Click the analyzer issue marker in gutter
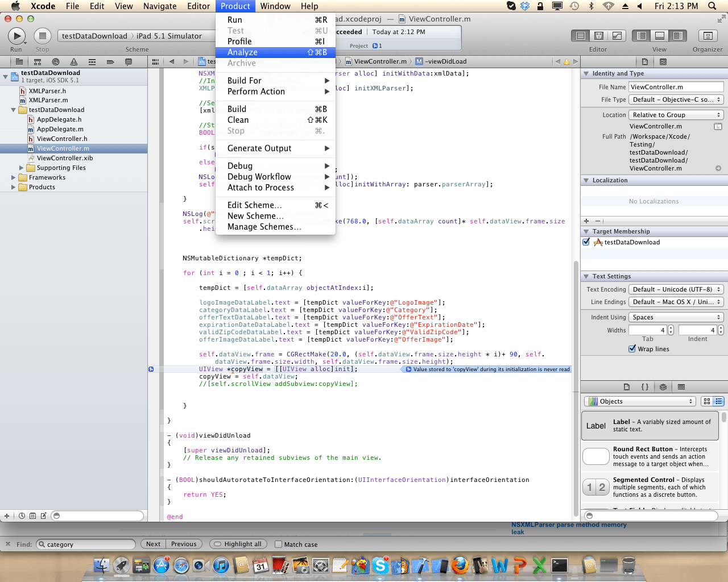Screen dimensions: 728x582 tap(151, 369)
